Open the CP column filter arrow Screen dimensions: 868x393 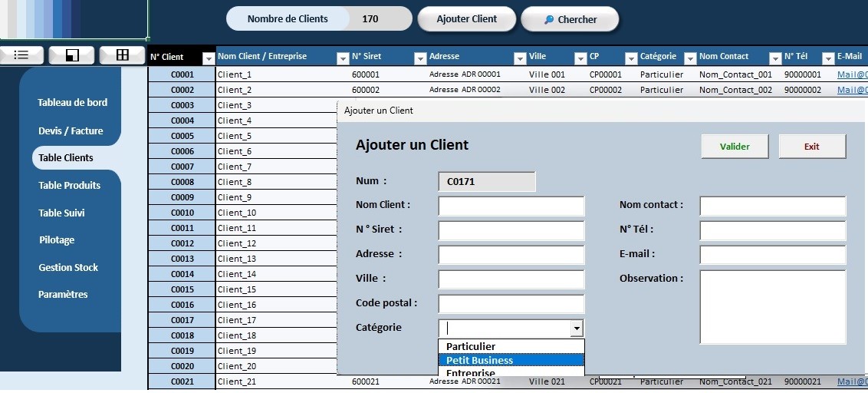coord(631,58)
